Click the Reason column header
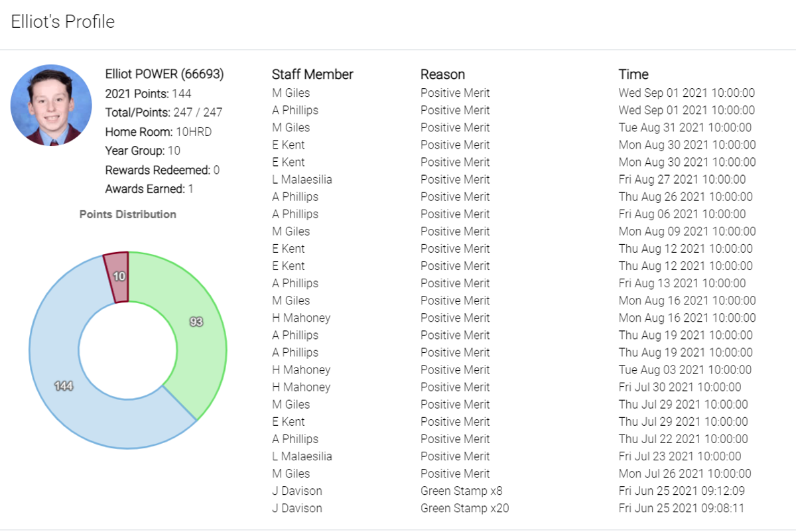 [442, 74]
